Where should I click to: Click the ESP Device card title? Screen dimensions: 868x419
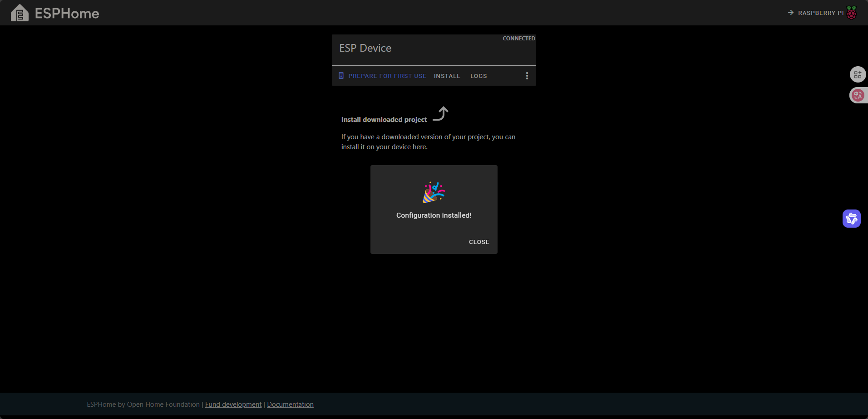click(x=365, y=48)
